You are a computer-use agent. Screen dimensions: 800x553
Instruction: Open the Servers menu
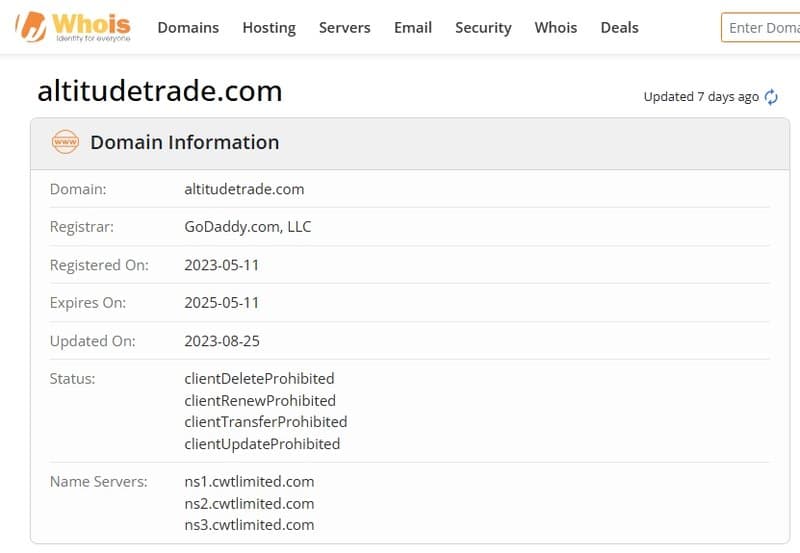pos(344,28)
